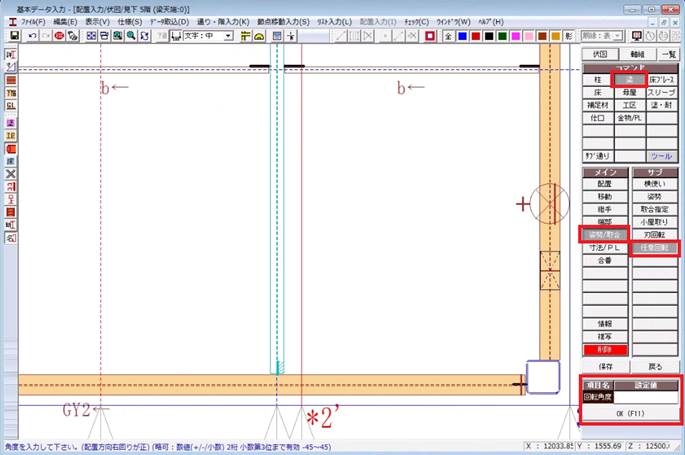Viewport: 685px width, 455px height.
Task: Click the 回転角度 value input field
Action: pos(646,397)
